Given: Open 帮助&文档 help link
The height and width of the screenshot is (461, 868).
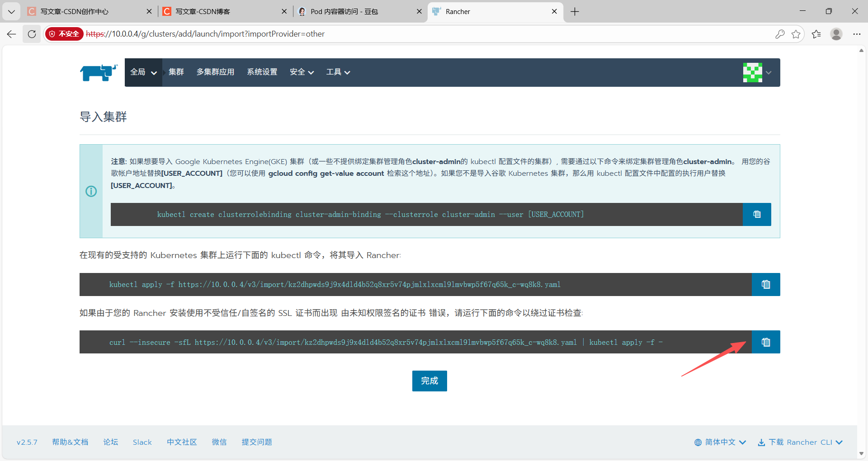Looking at the screenshot, I should click(70, 442).
